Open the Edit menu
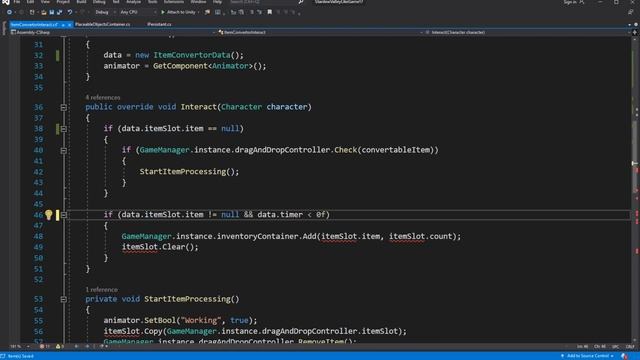This screenshot has height=360, width=640. point(30,2)
